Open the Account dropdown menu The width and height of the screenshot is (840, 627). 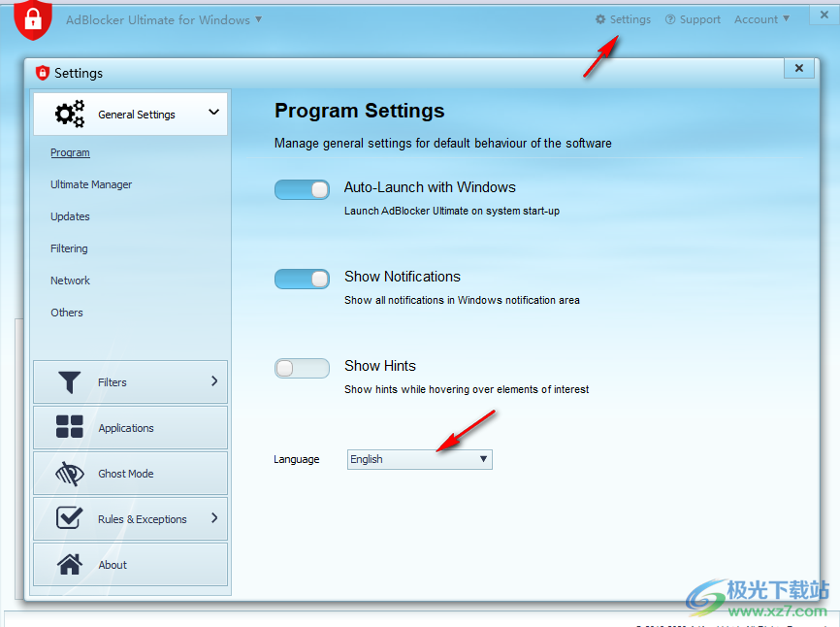pyautogui.click(x=761, y=19)
